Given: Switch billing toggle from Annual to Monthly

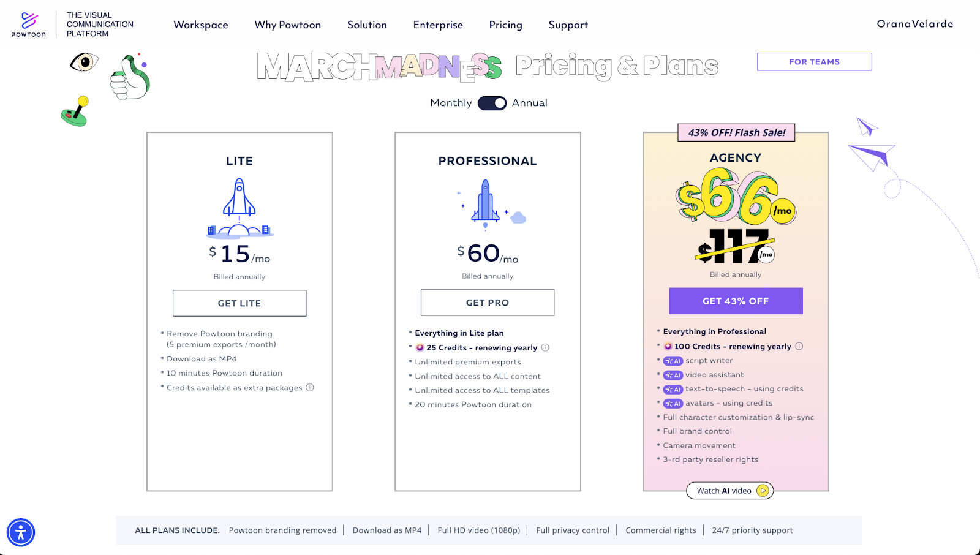Looking at the screenshot, I should 492,103.
